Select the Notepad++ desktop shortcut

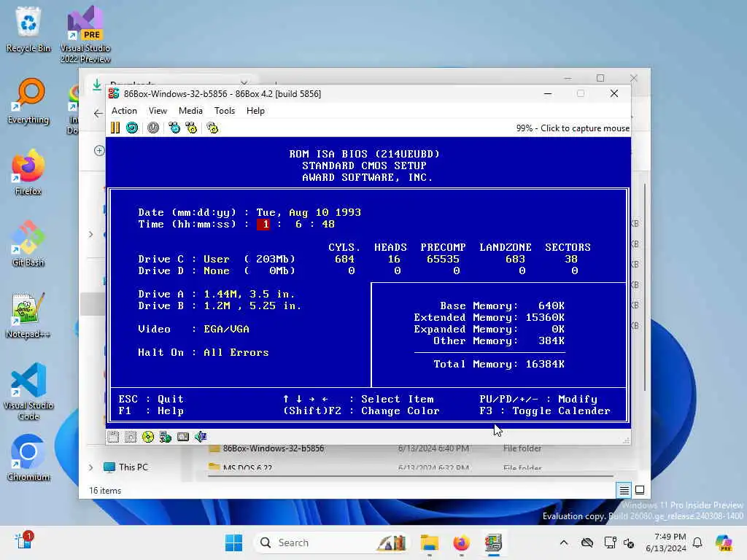pos(28,315)
